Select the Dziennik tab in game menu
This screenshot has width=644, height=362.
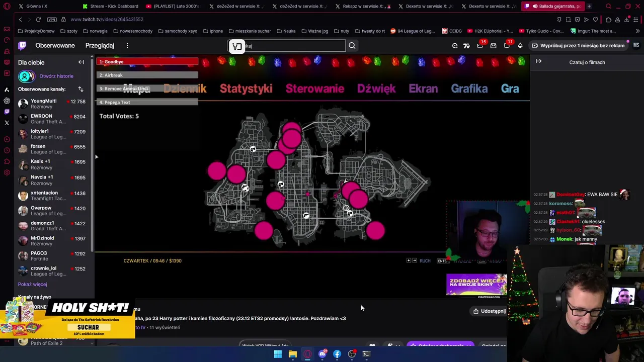pos(185,89)
